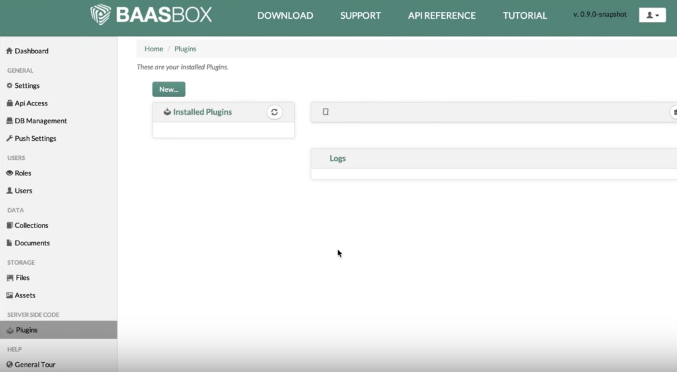Click the Plugins breadcrumb link

point(185,49)
